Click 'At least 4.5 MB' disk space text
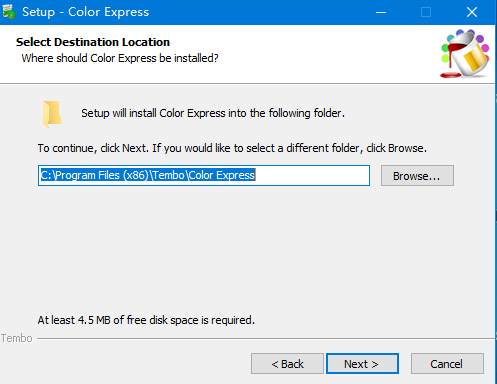 point(146,320)
